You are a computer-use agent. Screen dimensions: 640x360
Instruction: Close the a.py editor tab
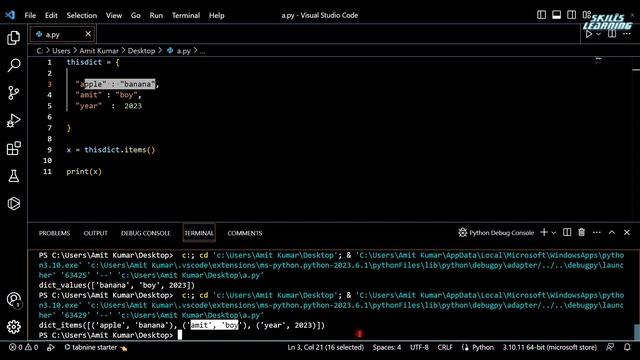coord(88,34)
